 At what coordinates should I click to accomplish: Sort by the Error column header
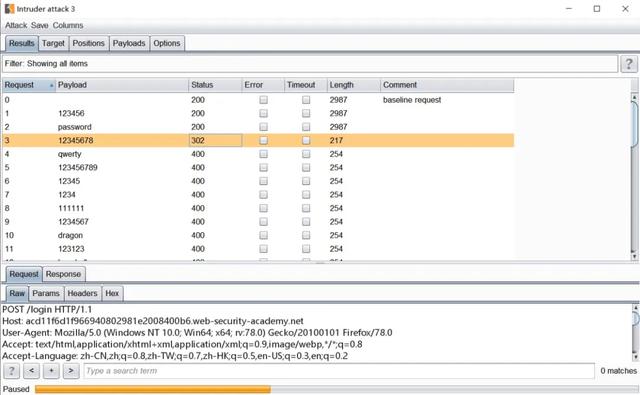(x=263, y=85)
